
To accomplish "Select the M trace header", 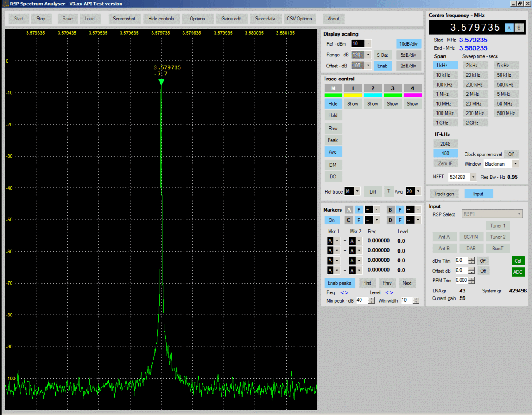I will click(x=333, y=88).
